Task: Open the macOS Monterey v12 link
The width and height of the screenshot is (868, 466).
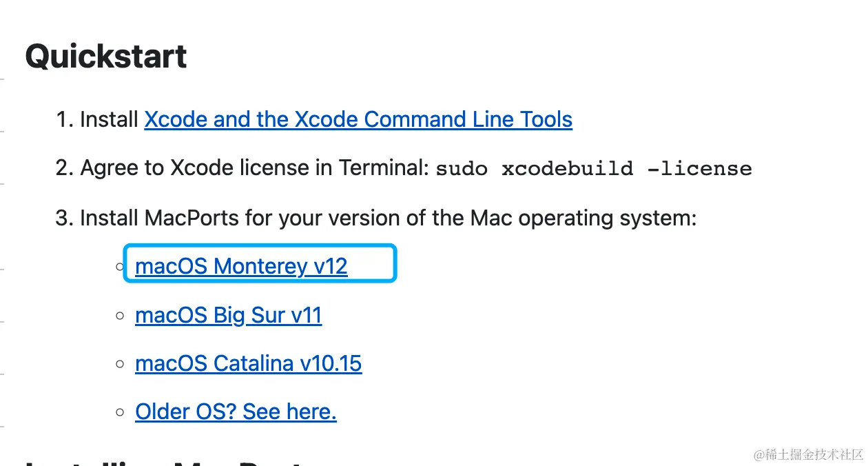Action: click(x=241, y=266)
